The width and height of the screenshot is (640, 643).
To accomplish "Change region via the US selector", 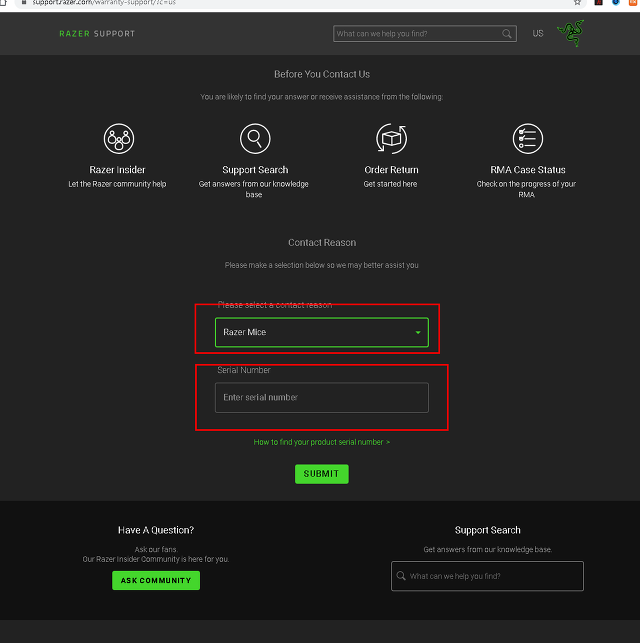I will tap(538, 34).
